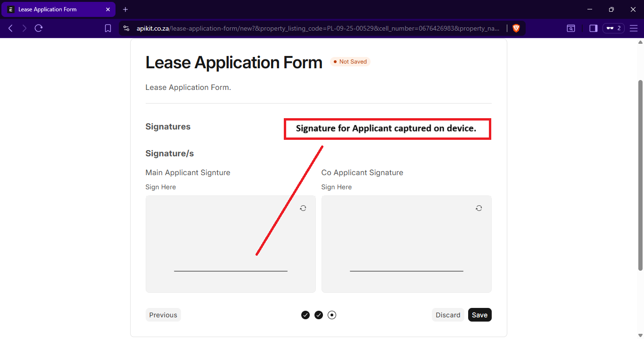The image size is (644, 339).
Task: Click the Brave Shields lion icon
Action: (516, 28)
